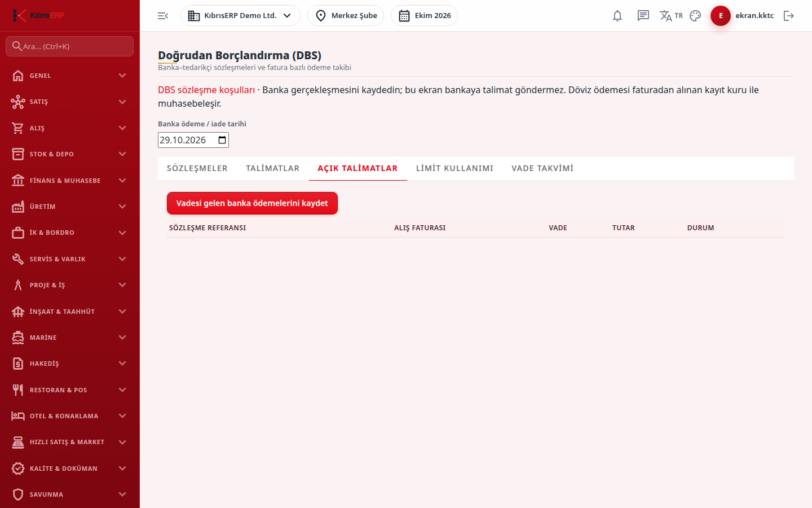
Task: Open the notifications bell
Action: coord(617,16)
